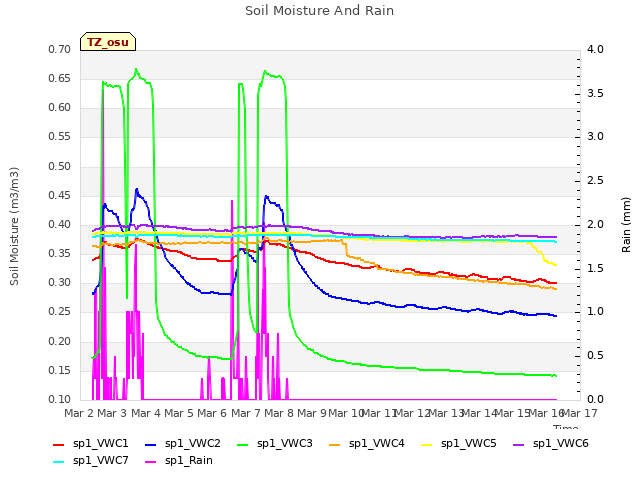Click the TZ_osu annotation label
The image size is (640, 480).
108,42
